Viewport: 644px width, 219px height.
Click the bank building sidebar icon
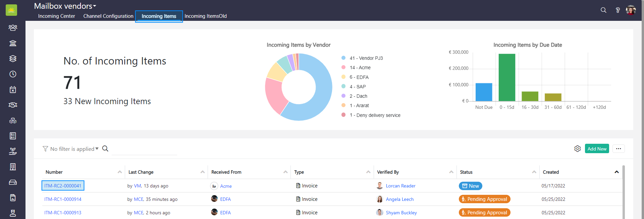[13, 43]
